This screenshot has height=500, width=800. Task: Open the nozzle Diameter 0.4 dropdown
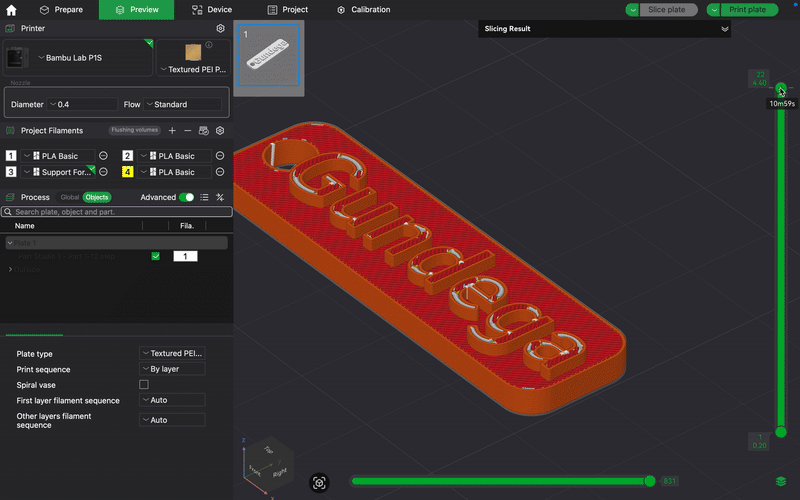[82, 104]
